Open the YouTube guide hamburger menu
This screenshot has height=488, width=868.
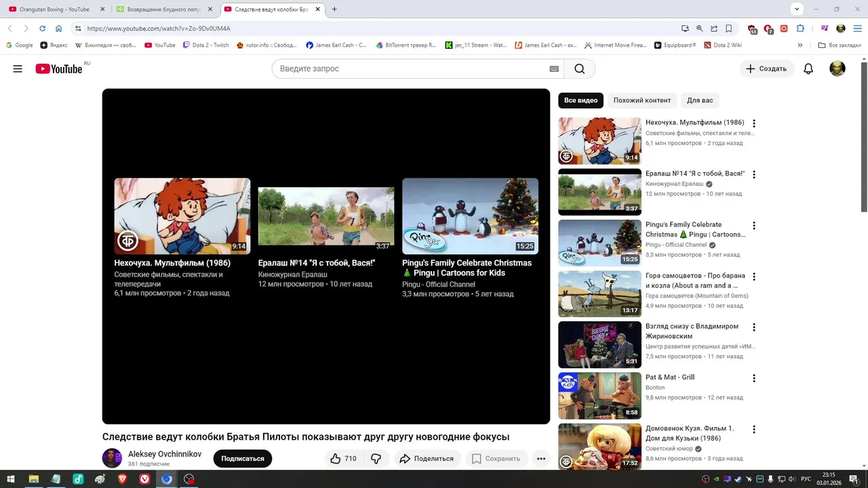tap(18, 68)
